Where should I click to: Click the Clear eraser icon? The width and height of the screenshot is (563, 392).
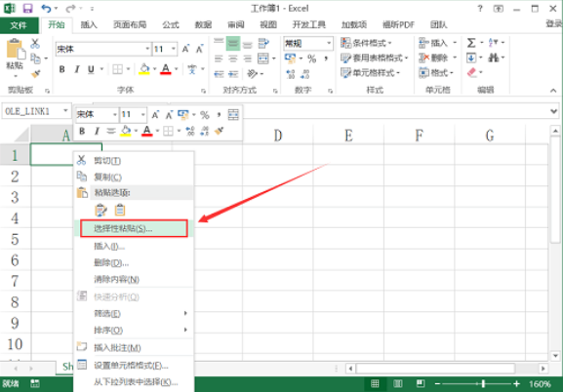point(472,73)
